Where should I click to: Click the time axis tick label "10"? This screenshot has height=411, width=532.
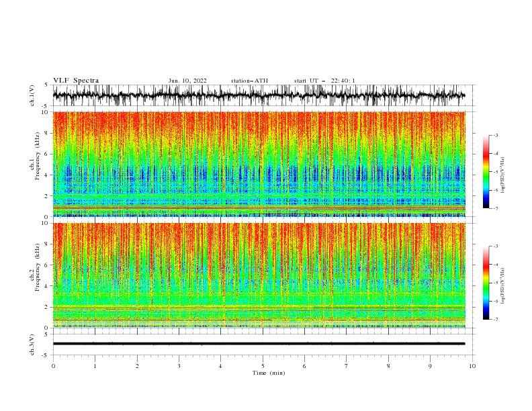(472, 366)
